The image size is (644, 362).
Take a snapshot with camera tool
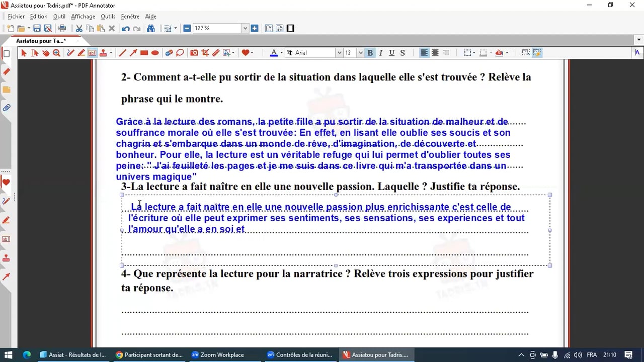click(x=194, y=53)
